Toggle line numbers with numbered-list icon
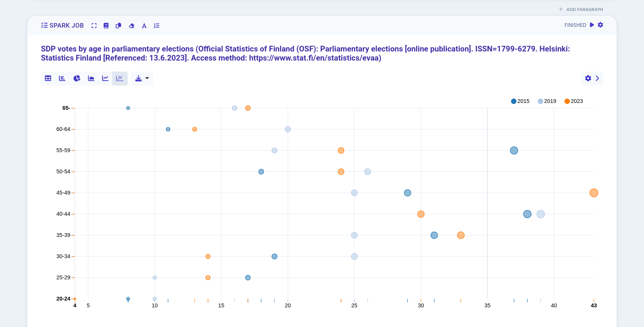 pos(157,26)
